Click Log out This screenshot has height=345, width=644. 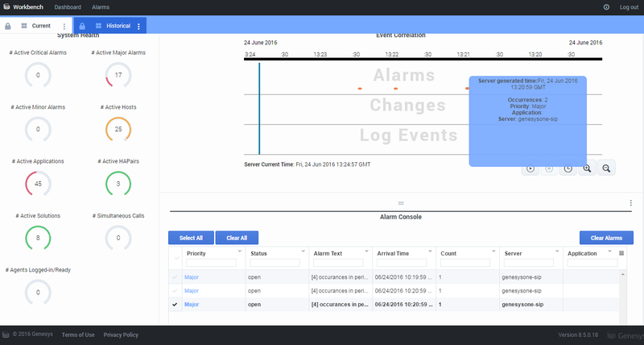629,7
